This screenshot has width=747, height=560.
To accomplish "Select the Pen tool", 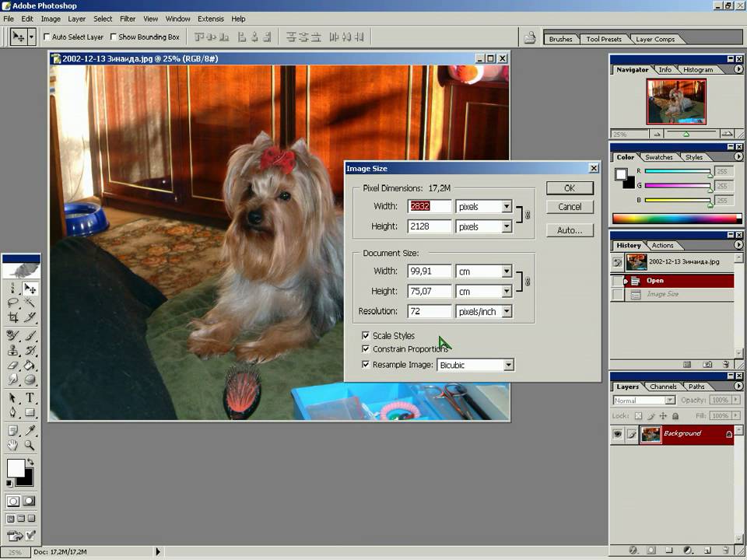I will tap(13, 412).
